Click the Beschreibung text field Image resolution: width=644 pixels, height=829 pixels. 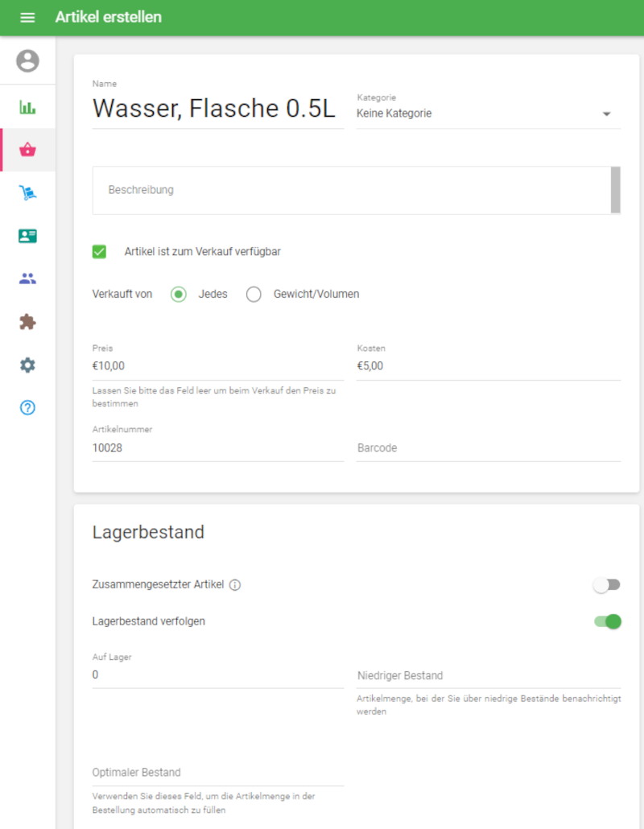(x=351, y=191)
